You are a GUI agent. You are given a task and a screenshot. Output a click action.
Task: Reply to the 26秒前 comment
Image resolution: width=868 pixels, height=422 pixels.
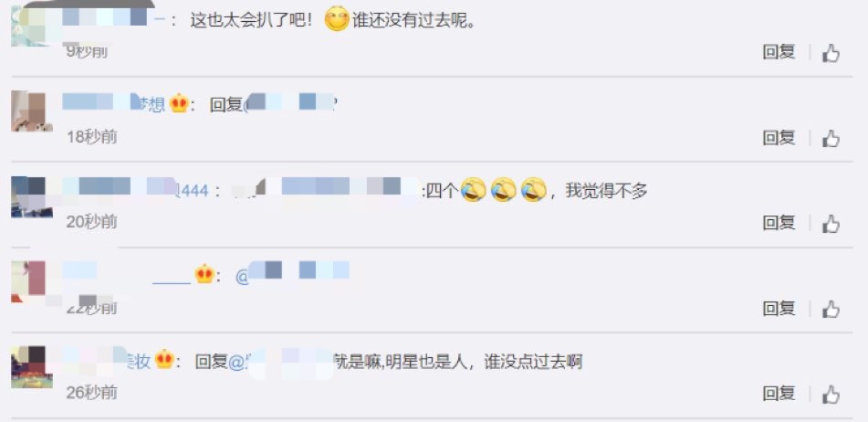point(779,393)
